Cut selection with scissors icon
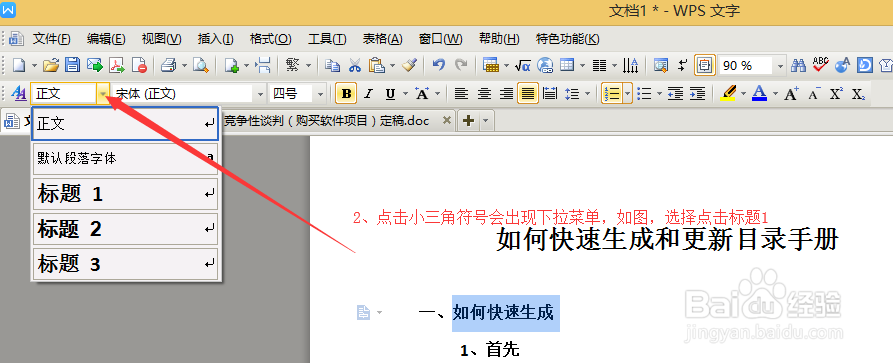The width and height of the screenshot is (893, 363). (355, 66)
